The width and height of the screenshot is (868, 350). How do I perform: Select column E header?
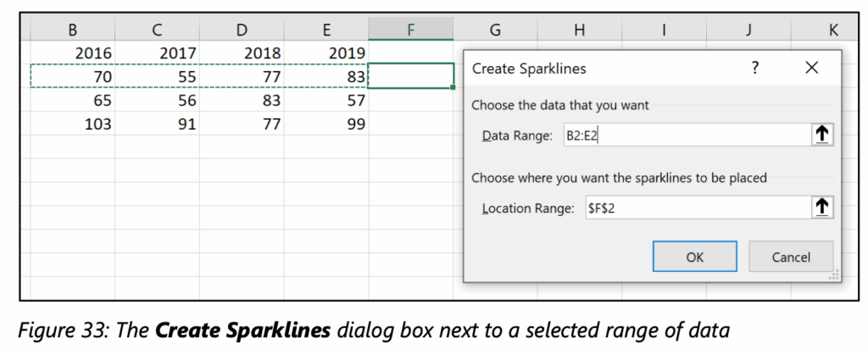(x=326, y=31)
